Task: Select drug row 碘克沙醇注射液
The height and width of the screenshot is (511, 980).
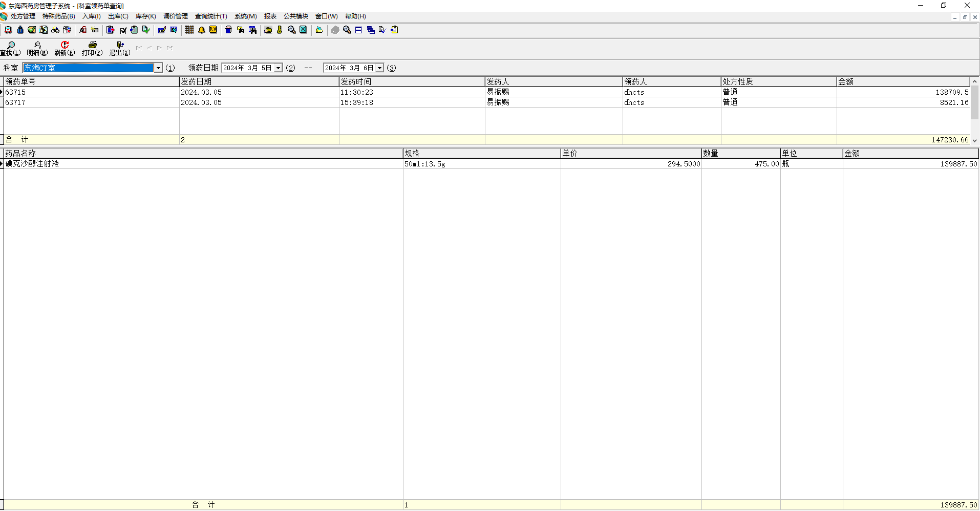Action: tap(492, 164)
